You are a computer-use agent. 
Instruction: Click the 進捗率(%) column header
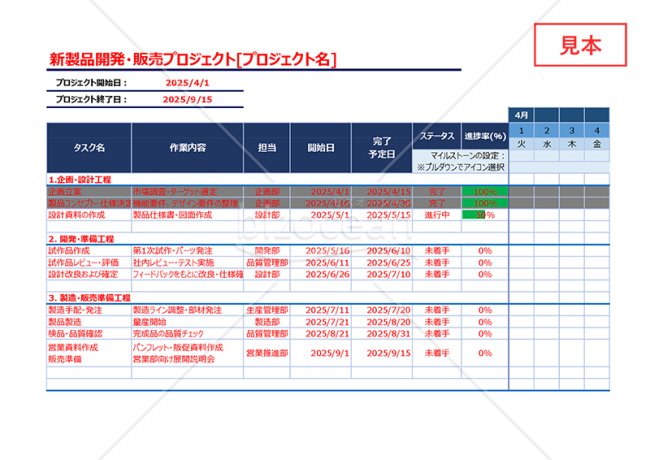click(485, 136)
